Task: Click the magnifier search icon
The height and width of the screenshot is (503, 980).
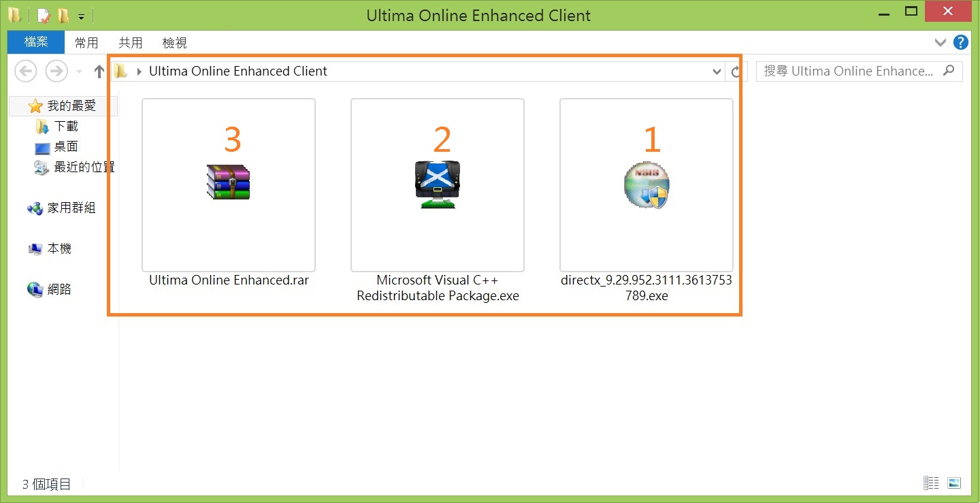Action: pyautogui.click(x=949, y=70)
